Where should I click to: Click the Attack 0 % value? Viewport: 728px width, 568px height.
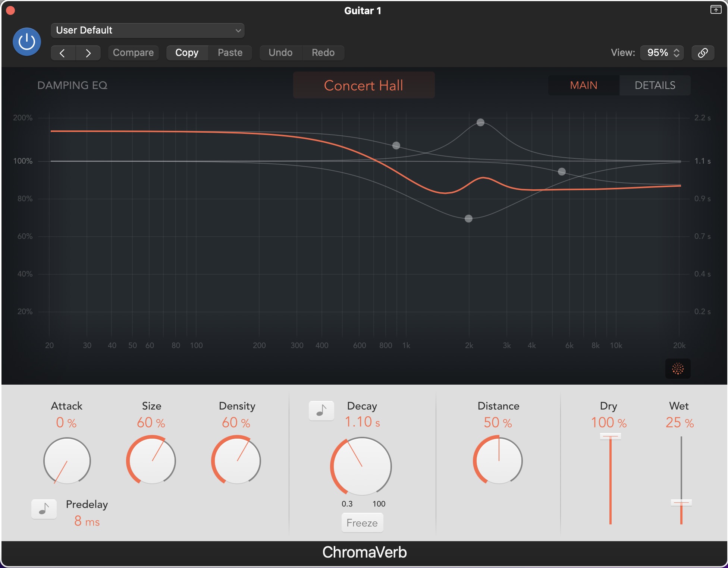pyautogui.click(x=66, y=423)
